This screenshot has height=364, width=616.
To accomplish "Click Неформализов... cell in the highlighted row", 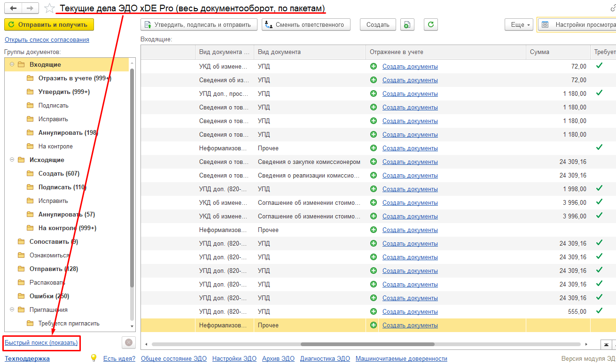I will [x=224, y=325].
